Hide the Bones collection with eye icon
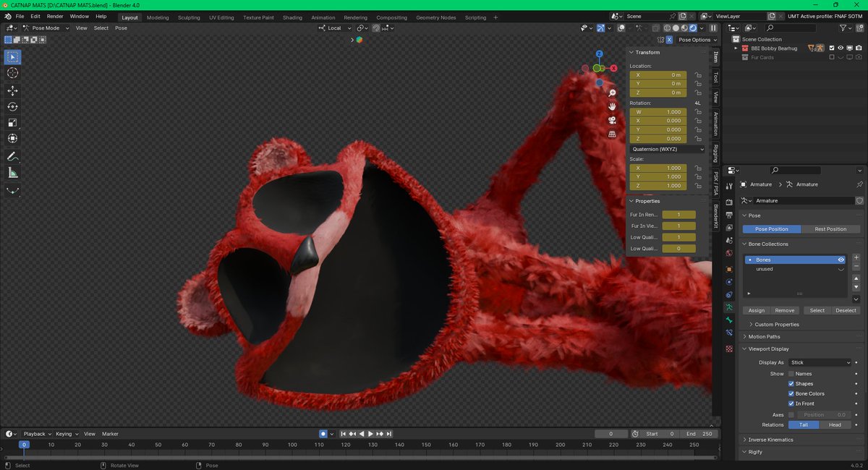Image resolution: width=868 pixels, height=470 pixels. pos(841,260)
